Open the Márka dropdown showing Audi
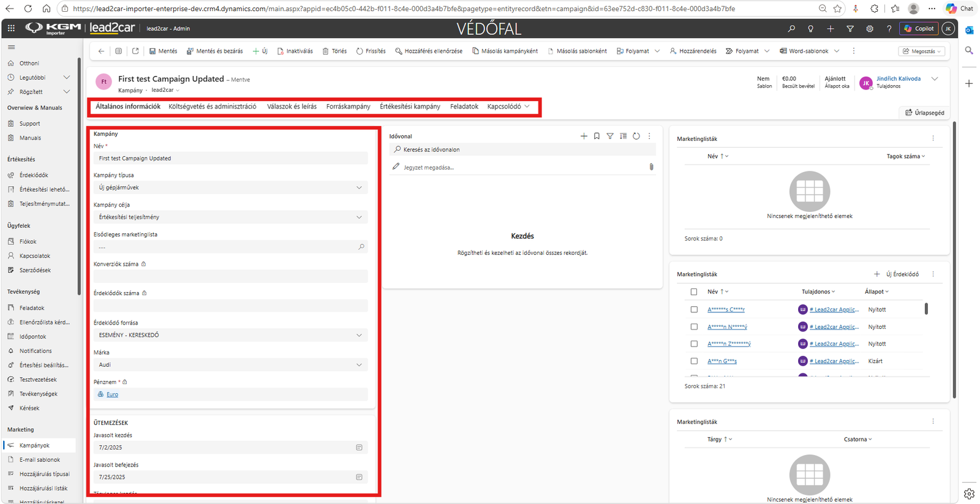The image size is (980, 504). click(230, 364)
